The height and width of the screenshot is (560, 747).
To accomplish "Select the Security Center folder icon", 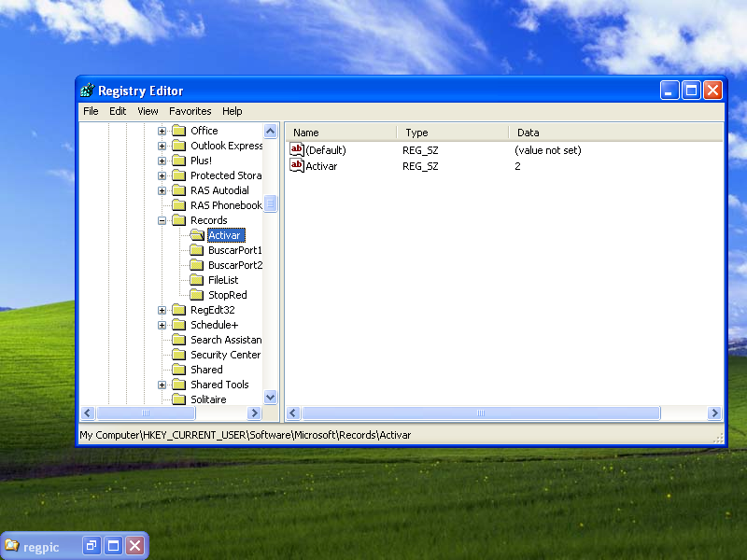I will (x=178, y=355).
